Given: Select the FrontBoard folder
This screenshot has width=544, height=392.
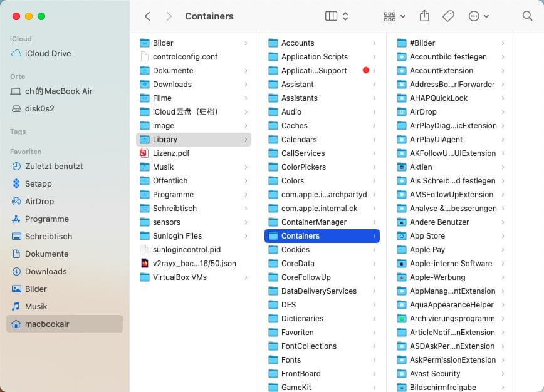Looking at the screenshot, I should [322, 374].
